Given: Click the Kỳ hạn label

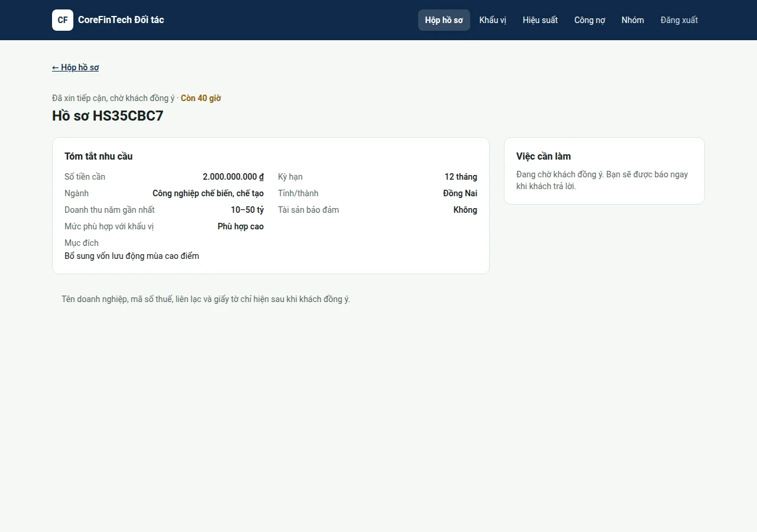Looking at the screenshot, I should point(290,177).
